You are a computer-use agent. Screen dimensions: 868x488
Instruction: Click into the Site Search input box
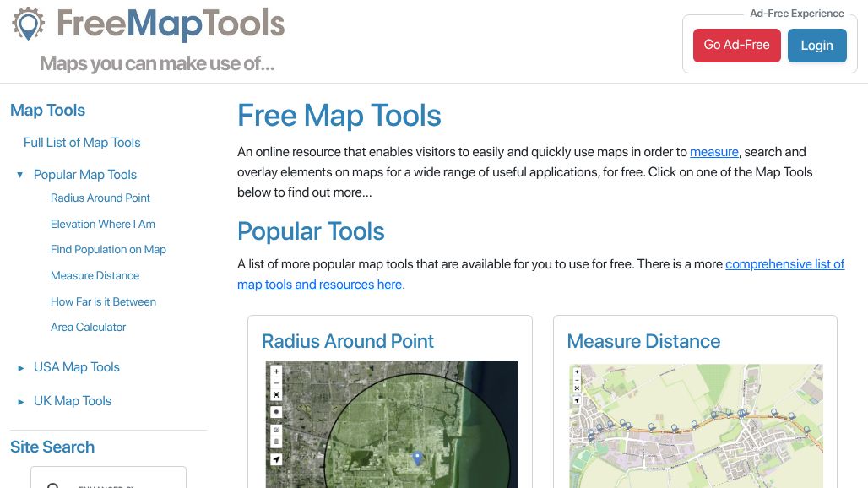pos(108,478)
